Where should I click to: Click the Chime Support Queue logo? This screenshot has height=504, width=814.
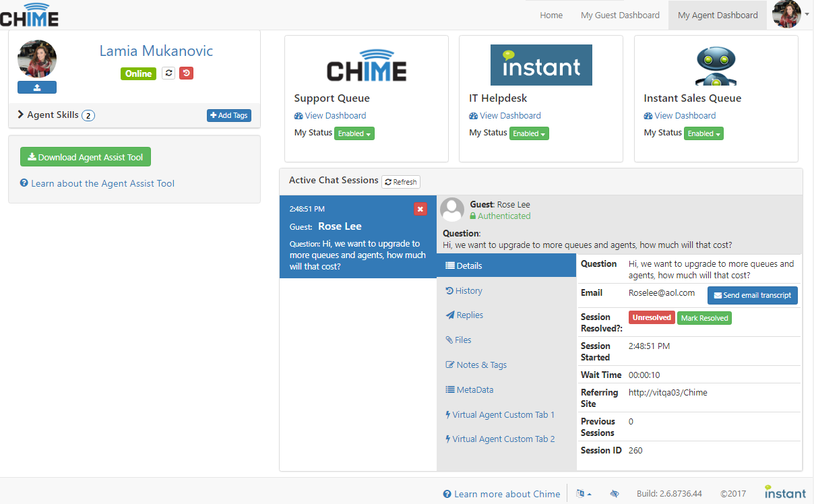(367, 65)
